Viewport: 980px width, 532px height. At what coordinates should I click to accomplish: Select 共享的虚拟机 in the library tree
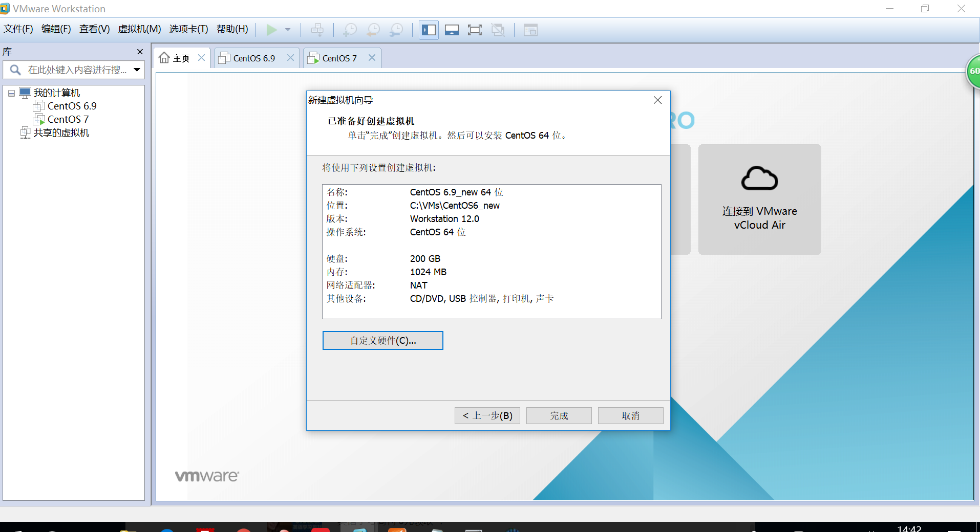[x=61, y=132]
